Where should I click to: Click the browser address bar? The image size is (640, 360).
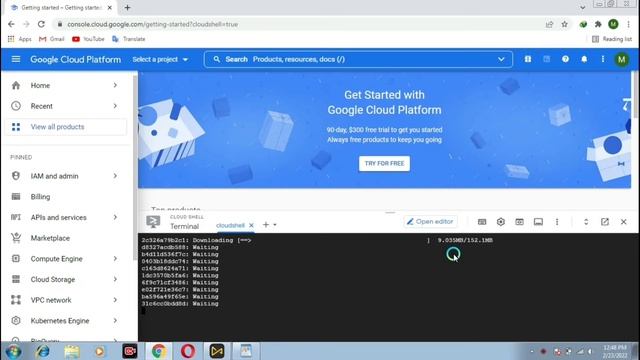(x=298, y=24)
